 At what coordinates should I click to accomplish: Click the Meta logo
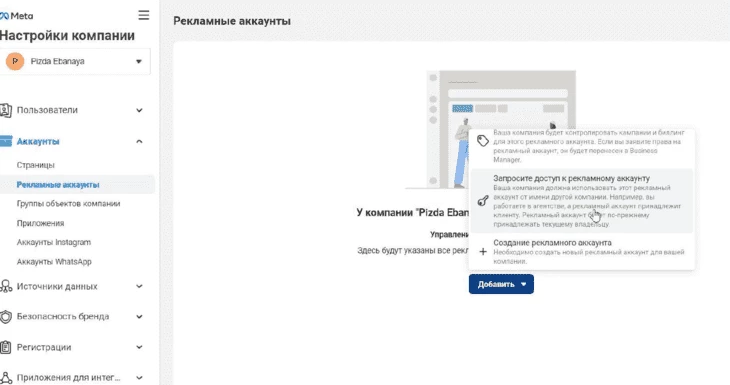[16, 16]
